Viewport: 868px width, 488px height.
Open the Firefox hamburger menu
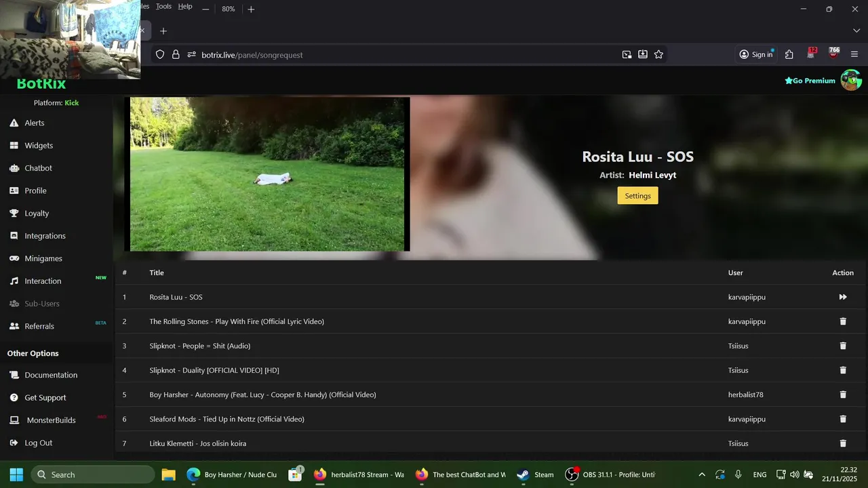tap(854, 54)
